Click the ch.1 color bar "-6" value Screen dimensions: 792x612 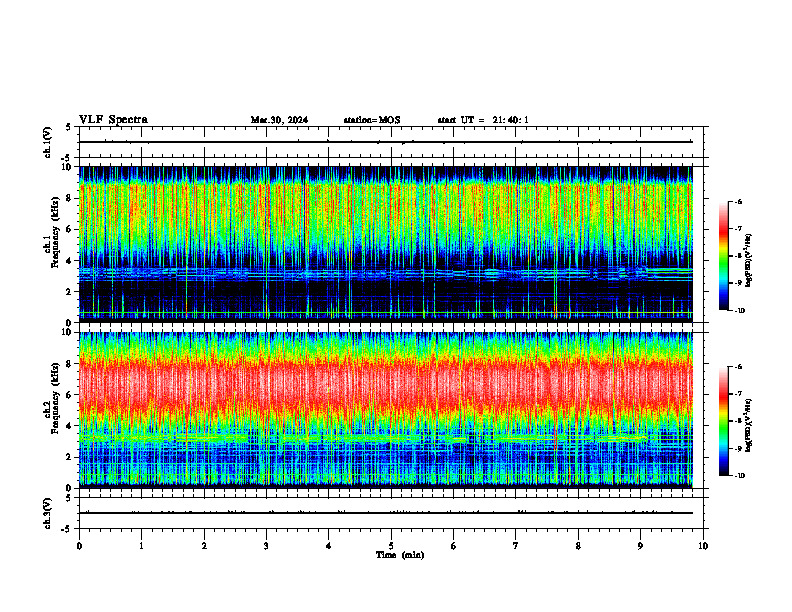tap(737, 201)
